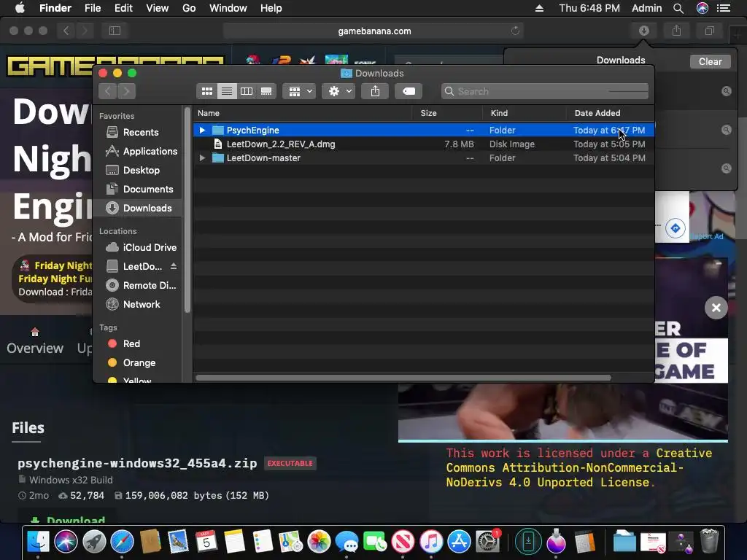Open Launchpad from the Dock
This screenshot has height=560, width=747.
click(x=94, y=542)
